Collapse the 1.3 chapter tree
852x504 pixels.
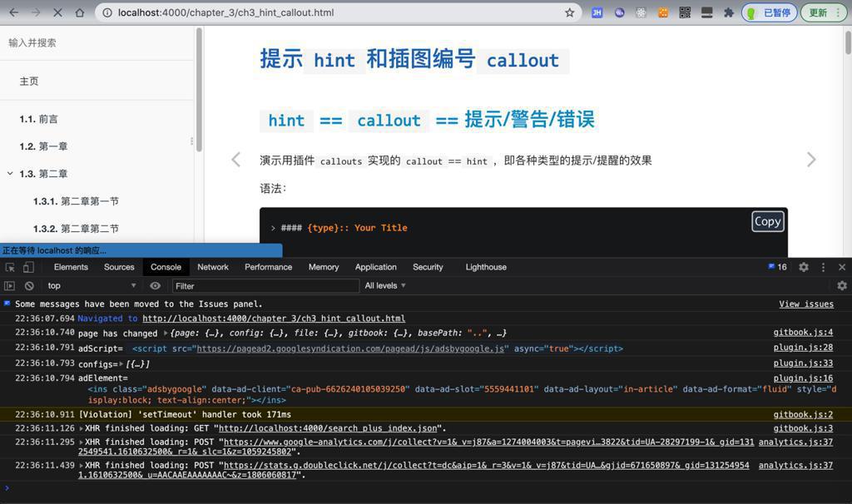click(10, 173)
